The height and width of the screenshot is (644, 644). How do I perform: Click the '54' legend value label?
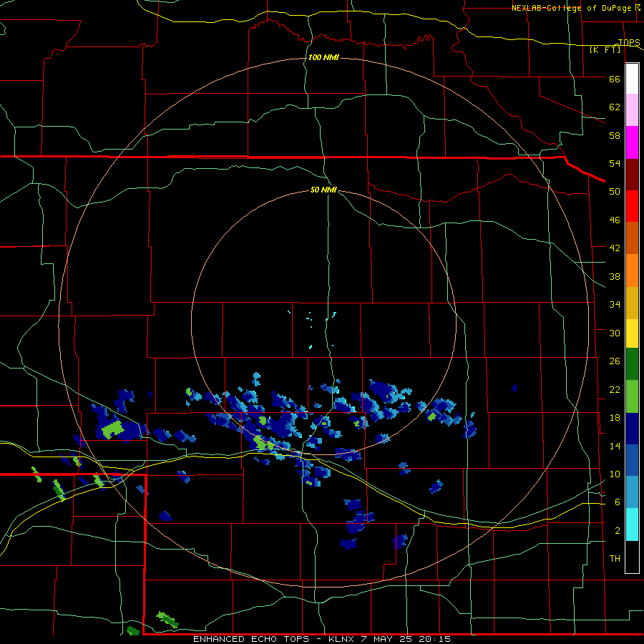(x=615, y=163)
